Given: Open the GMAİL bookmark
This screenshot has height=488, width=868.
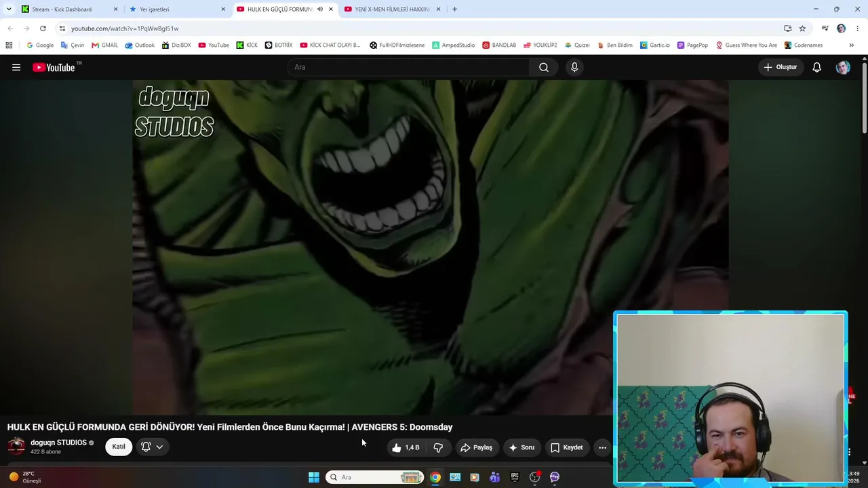Looking at the screenshot, I should coord(104,45).
